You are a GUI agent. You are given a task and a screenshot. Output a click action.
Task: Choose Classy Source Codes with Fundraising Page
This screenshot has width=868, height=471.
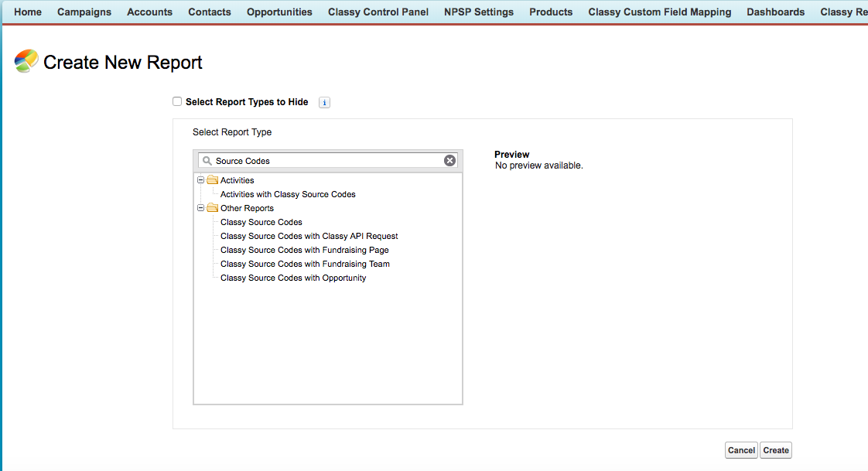305,250
